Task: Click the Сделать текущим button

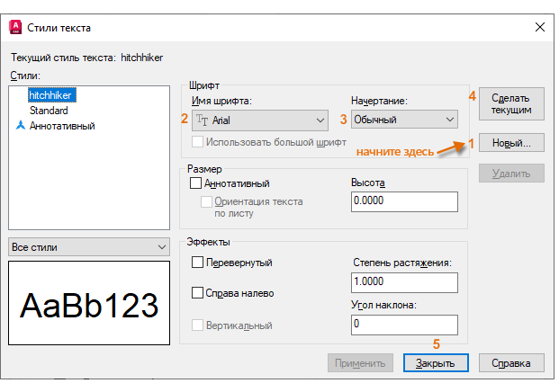Action: (x=511, y=103)
